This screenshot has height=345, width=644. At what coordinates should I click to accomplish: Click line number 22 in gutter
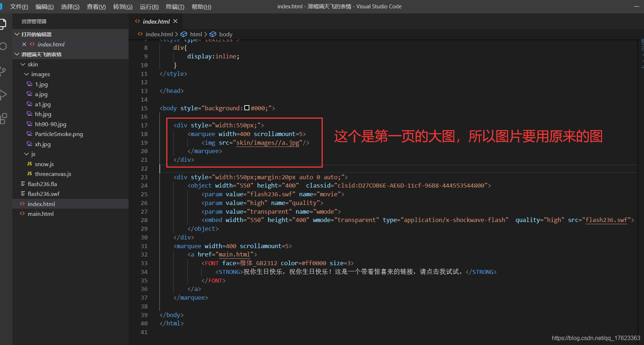[144, 168]
